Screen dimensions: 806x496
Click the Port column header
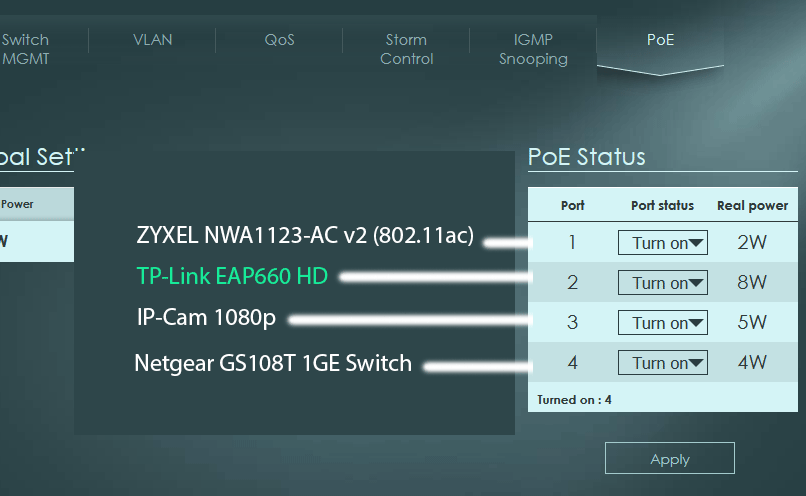tap(572, 205)
